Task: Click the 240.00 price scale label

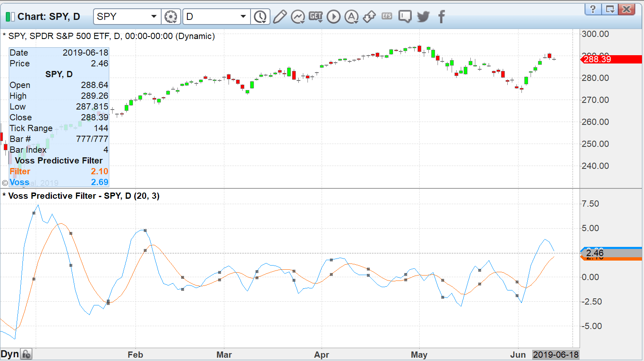Action: click(595, 166)
